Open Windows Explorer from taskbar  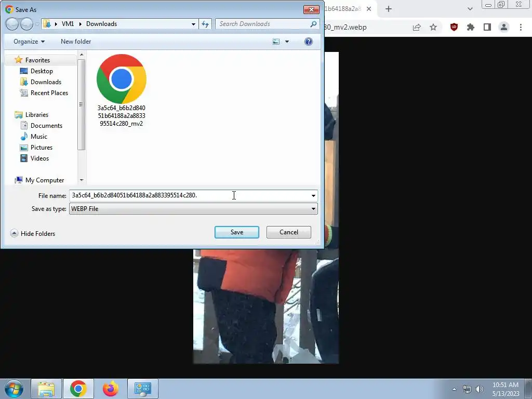pyautogui.click(x=46, y=389)
